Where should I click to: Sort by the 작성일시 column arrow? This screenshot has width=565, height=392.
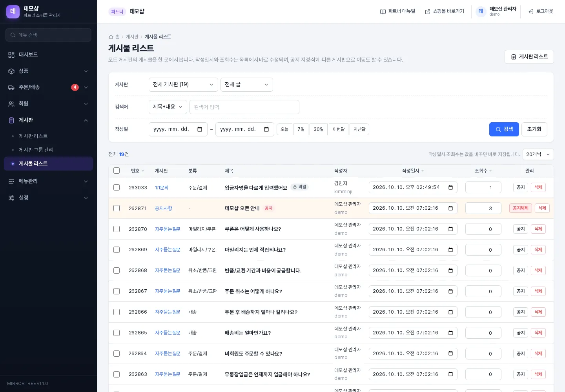423,171
